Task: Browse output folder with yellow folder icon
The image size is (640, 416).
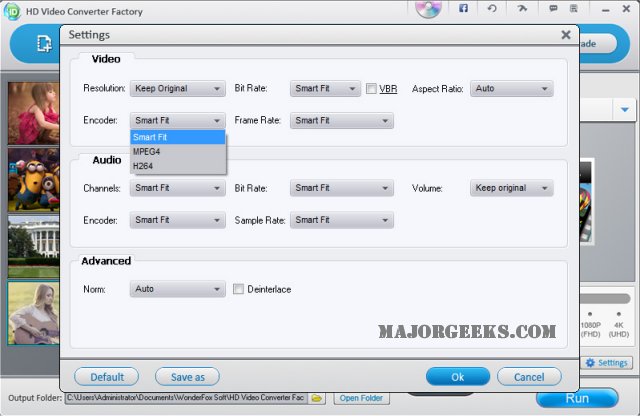Action: pyautogui.click(x=317, y=398)
